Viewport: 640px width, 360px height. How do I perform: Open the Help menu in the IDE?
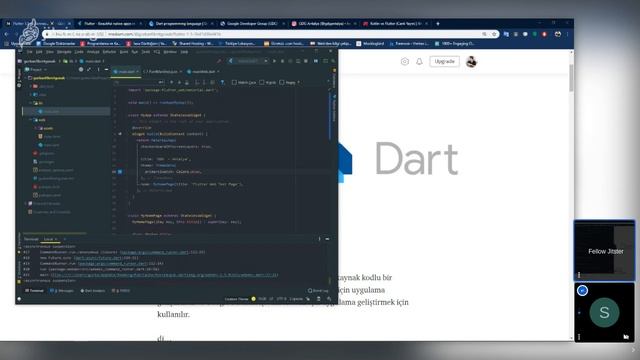point(184,52)
